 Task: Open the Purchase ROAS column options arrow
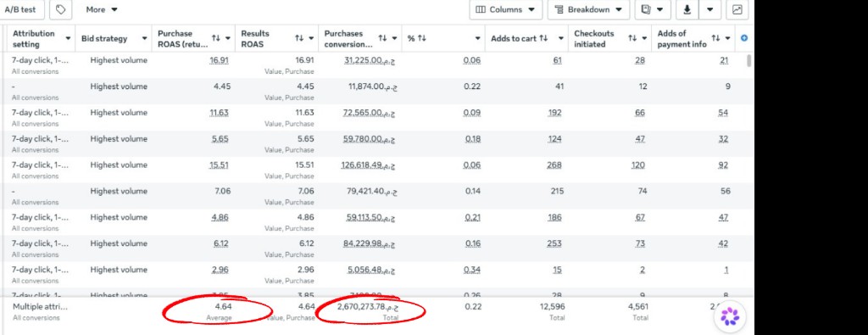tap(227, 38)
